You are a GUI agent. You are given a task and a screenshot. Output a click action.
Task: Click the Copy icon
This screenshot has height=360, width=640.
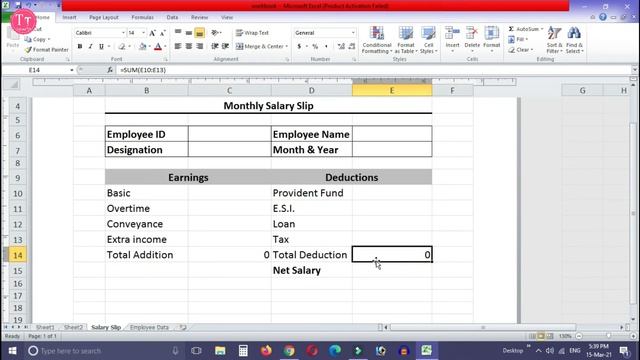click(28, 39)
